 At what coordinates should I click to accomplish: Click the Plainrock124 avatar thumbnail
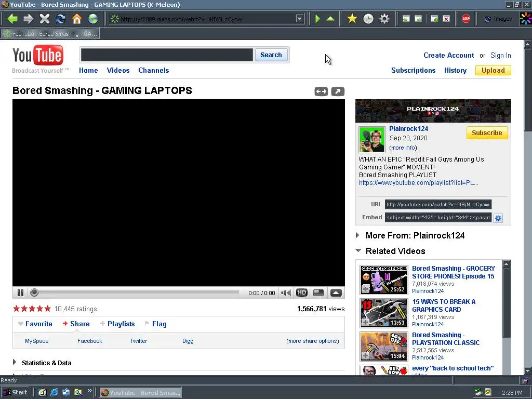(x=372, y=139)
